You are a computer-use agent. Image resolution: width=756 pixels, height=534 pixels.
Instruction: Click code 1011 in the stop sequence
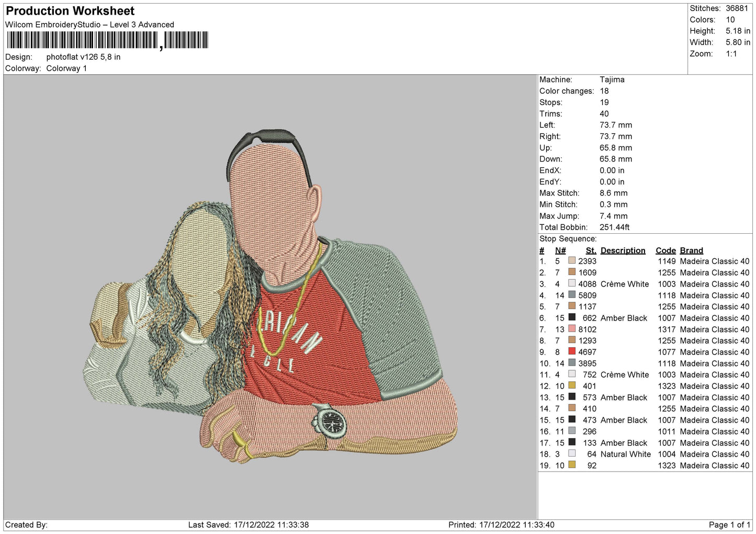coord(667,431)
